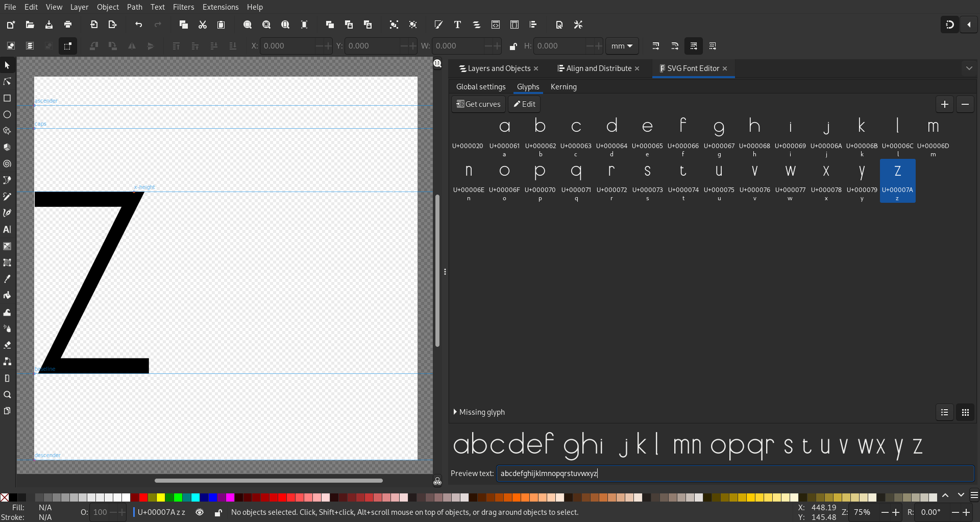The image size is (980, 522).
Task: Select the Dropper color picker tool
Action: [x=7, y=279]
